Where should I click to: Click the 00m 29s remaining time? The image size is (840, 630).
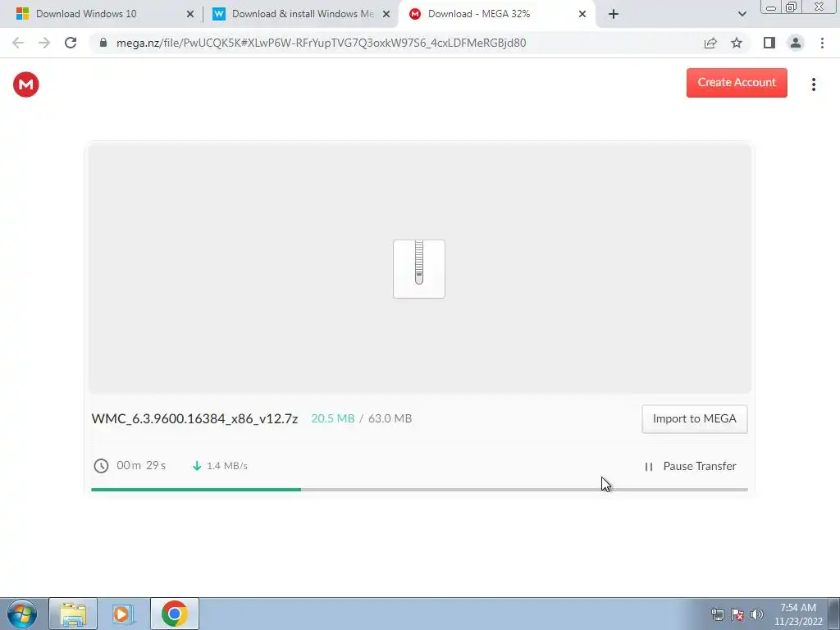[x=141, y=465]
